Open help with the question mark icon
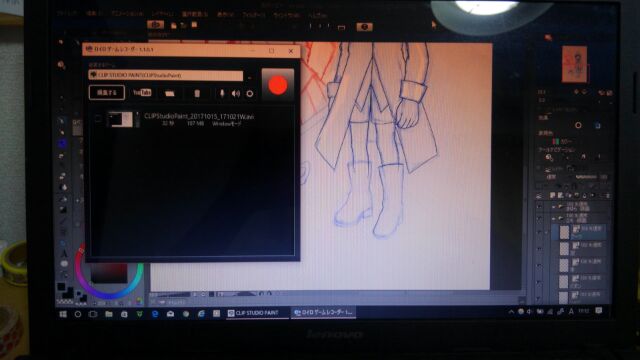Image resolution: width=640 pixels, height=360 pixels. pos(364,27)
